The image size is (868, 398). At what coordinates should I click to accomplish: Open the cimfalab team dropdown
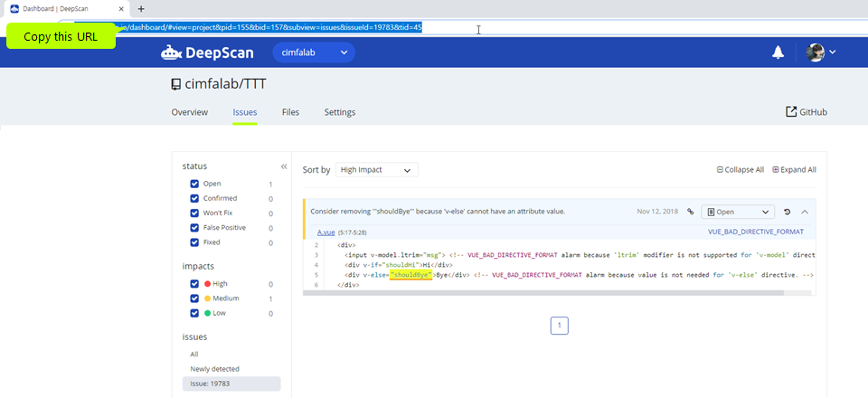pyautogui.click(x=314, y=52)
